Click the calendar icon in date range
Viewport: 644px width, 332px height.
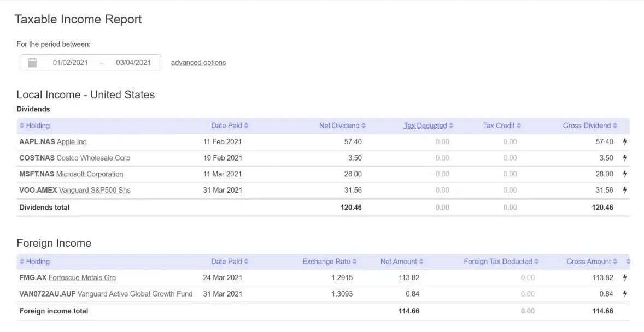32,62
